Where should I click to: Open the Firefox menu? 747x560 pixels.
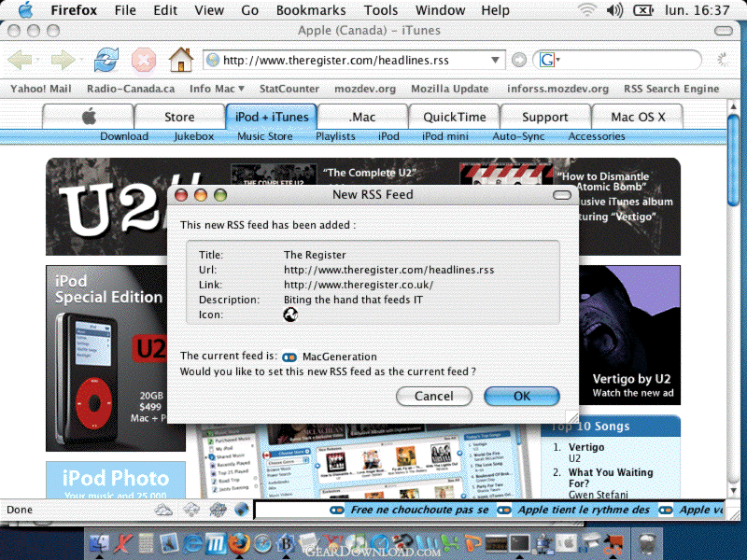point(74,10)
